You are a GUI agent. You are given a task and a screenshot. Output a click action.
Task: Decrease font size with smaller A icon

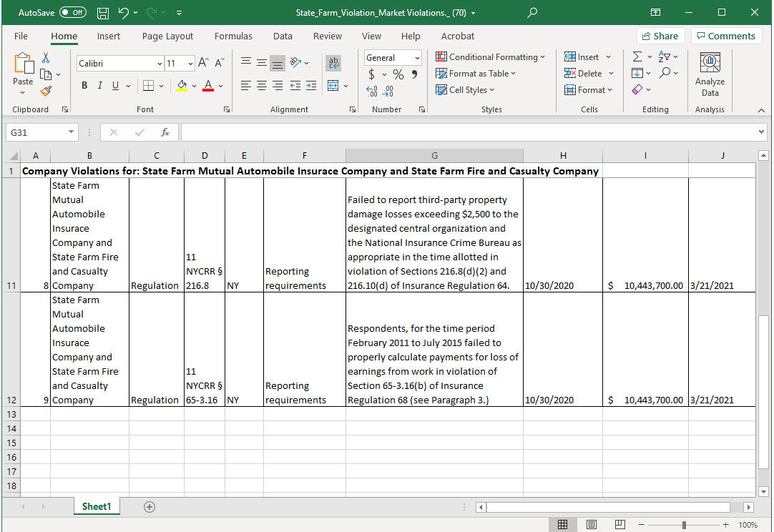tap(220, 63)
